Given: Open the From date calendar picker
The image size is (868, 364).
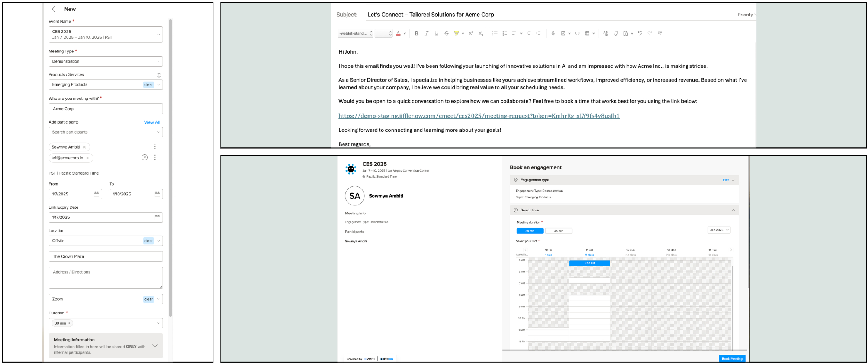Looking at the screenshot, I should click(x=97, y=194).
